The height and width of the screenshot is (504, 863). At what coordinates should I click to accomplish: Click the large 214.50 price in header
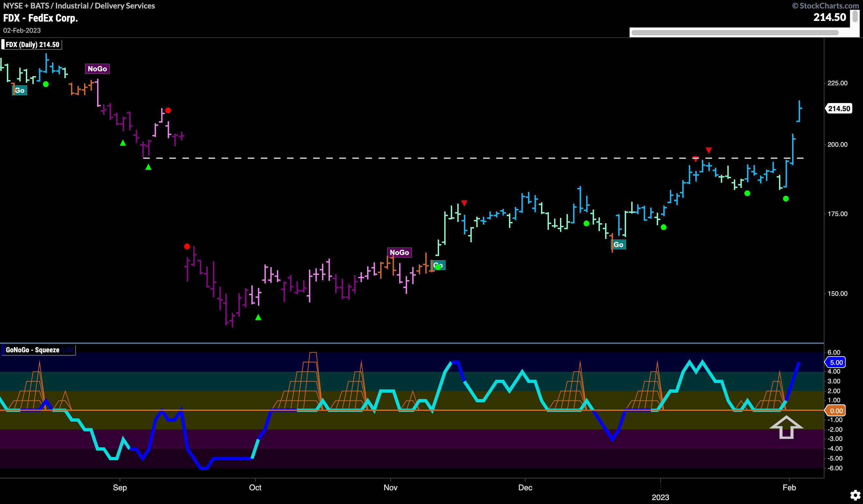[829, 17]
